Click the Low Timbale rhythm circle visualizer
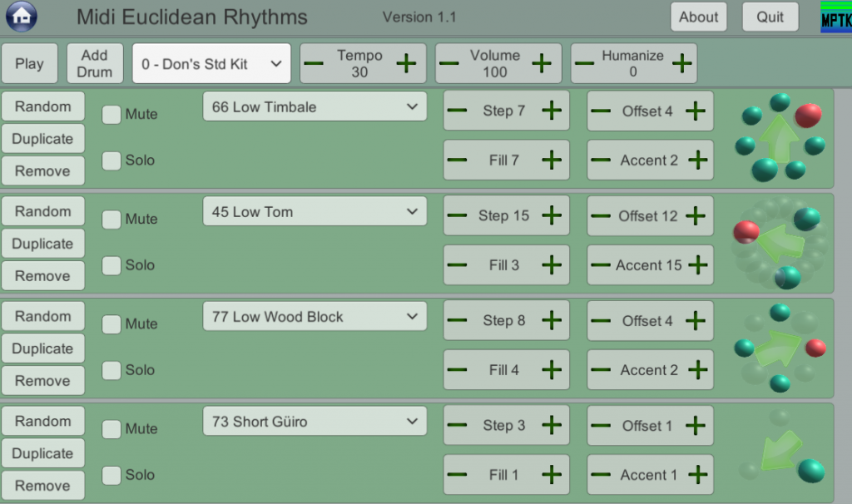The width and height of the screenshot is (852, 504). (780, 138)
